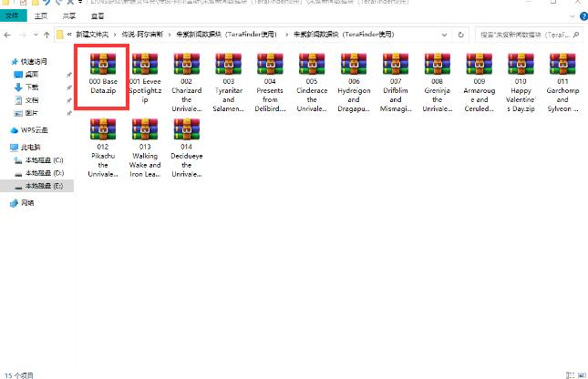Open 下载 in Quick access
This screenshot has height=379, width=588.
32,87
